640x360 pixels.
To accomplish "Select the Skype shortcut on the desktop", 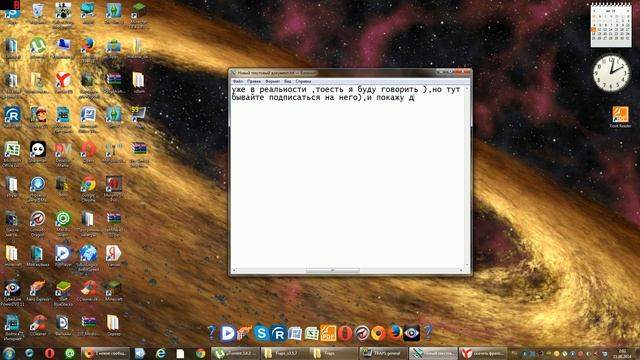I will click(x=12, y=13).
